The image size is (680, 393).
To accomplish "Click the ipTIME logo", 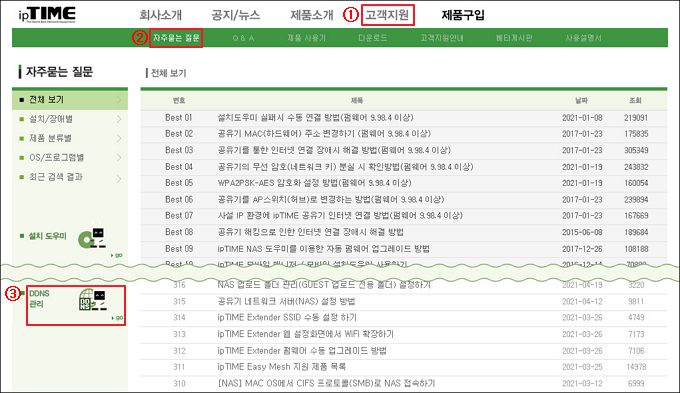I will pos(47,15).
